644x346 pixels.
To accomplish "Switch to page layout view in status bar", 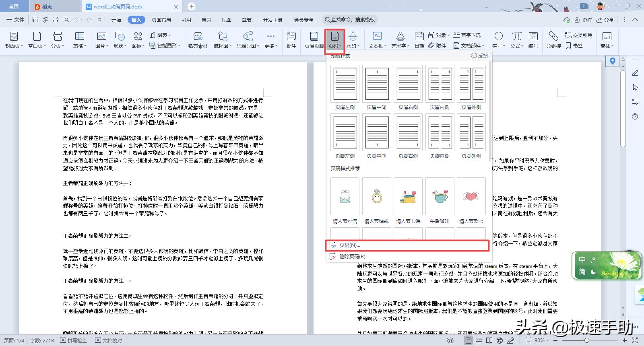I will [x=468, y=340].
